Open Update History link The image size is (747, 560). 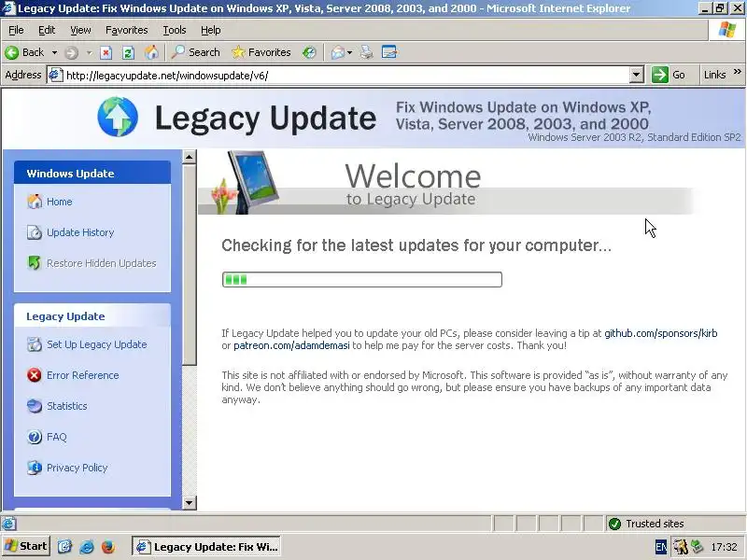pyautogui.click(x=80, y=232)
